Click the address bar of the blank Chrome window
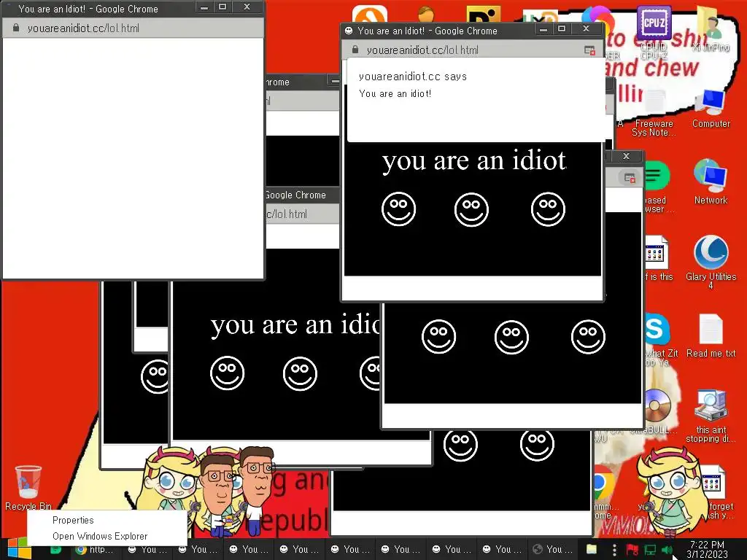Viewport: 747px width, 560px height. [x=133, y=28]
